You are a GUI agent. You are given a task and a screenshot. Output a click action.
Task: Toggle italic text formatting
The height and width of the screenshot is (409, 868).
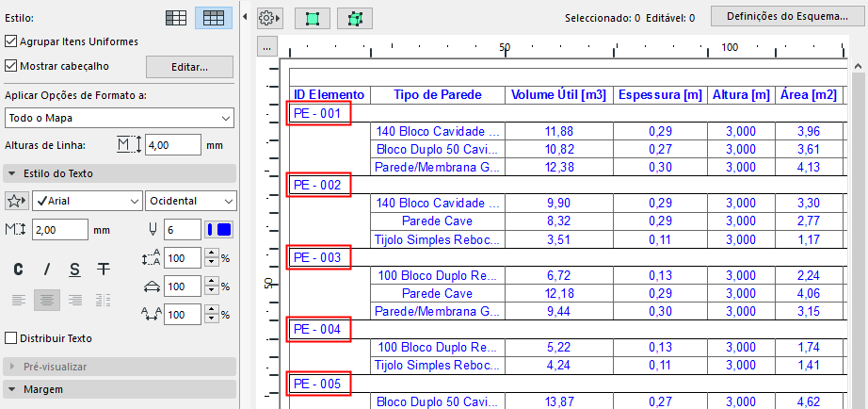click(x=46, y=270)
